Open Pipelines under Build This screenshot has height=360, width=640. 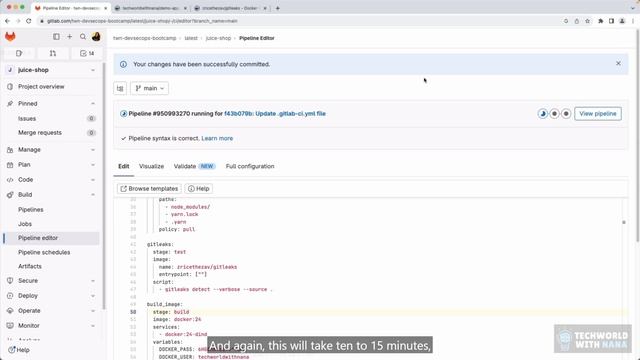click(x=52, y=209)
